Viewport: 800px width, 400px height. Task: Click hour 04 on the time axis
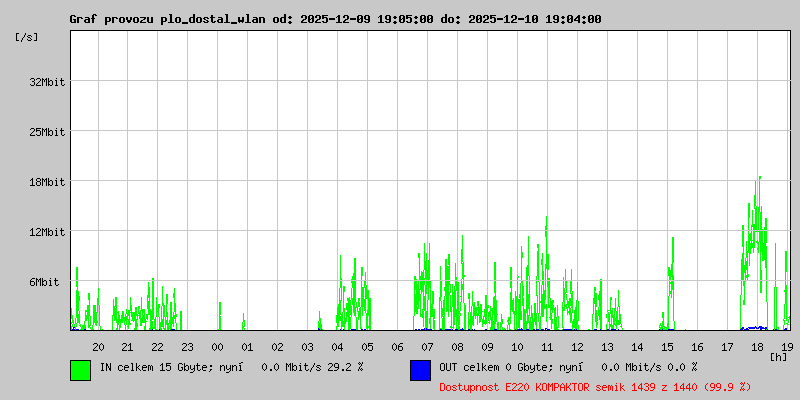point(337,347)
